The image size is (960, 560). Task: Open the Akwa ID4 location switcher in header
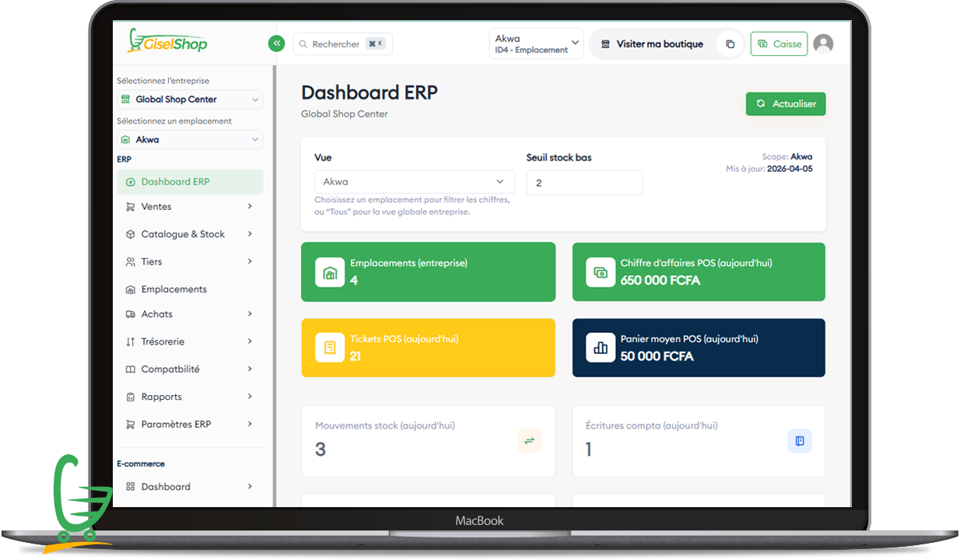click(537, 44)
